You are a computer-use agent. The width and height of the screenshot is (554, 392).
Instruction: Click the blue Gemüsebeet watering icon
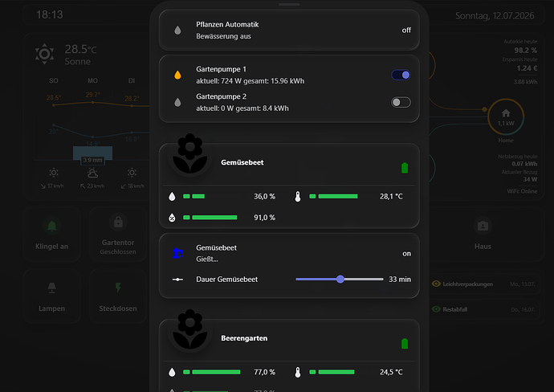(x=177, y=253)
